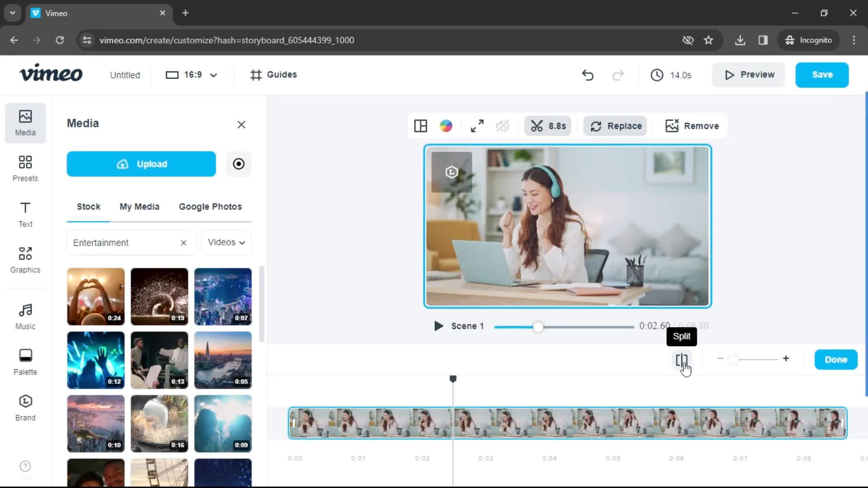The width and height of the screenshot is (868, 488).
Task: Play Scene 1
Action: [438, 326]
